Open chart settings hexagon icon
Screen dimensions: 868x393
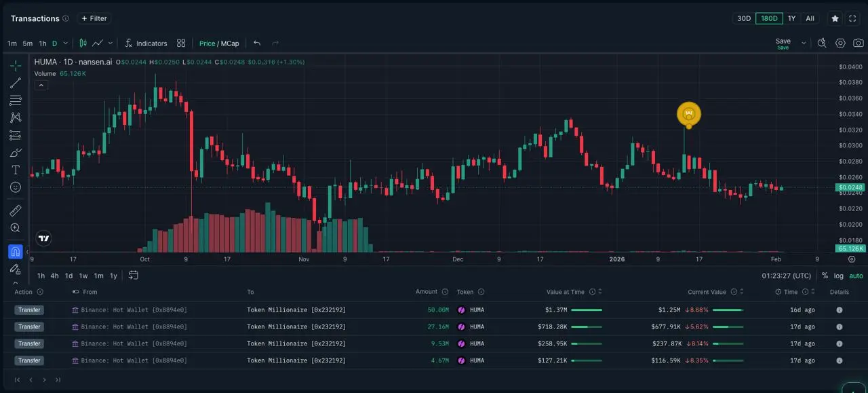click(x=840, y=43)
